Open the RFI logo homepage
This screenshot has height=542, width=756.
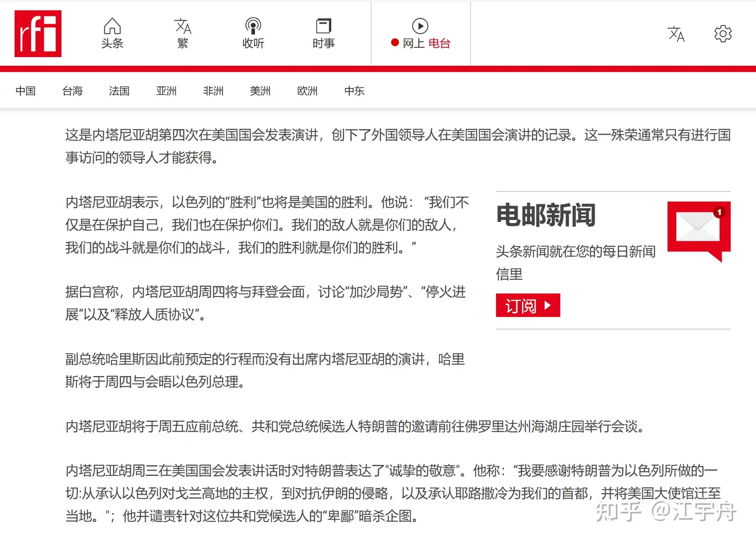coord(38,34)
